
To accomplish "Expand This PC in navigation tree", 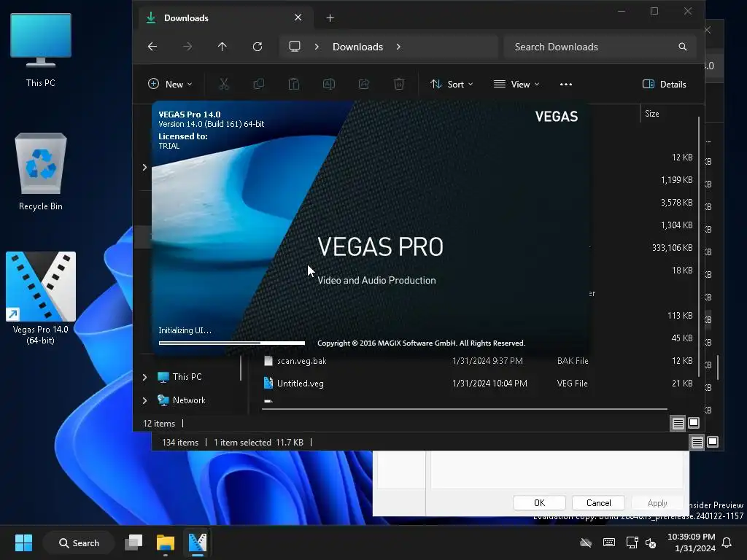I will click(145, 377).
